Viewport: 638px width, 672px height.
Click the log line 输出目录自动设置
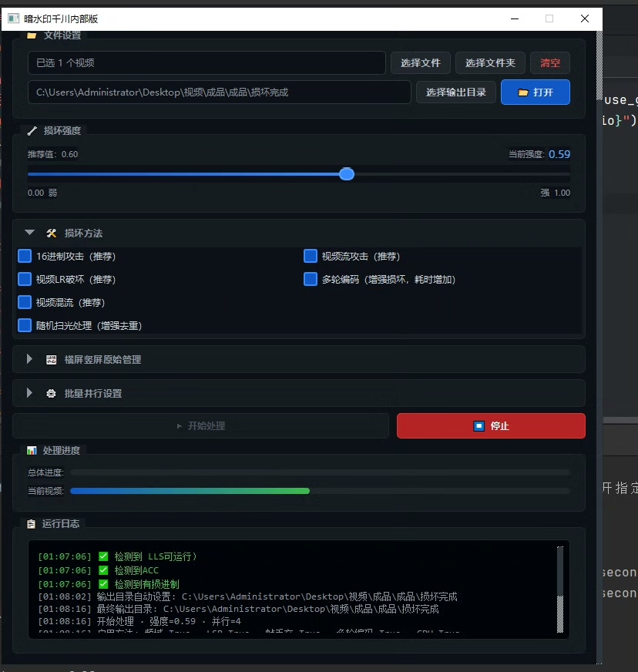pyautogui.click(x=247, y=596)
